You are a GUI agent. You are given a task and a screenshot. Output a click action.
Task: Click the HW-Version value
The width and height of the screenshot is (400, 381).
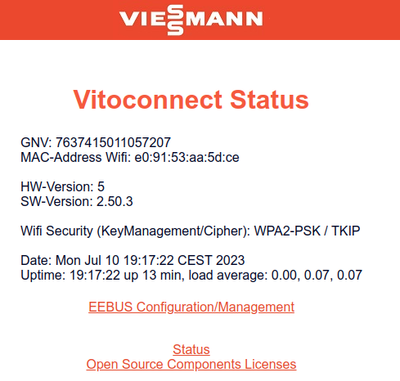pyautogui.click(x=101, y=186)
